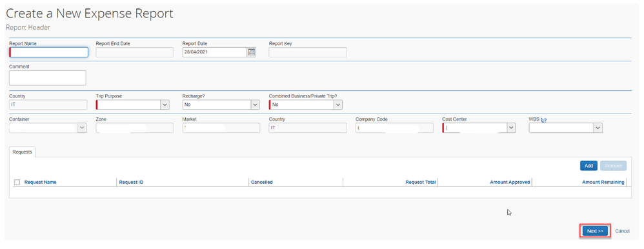This screenshot has width=644, height=249.
Task: Open Combined Business/Private Trip dropdown
Action: tap(337, 105)
